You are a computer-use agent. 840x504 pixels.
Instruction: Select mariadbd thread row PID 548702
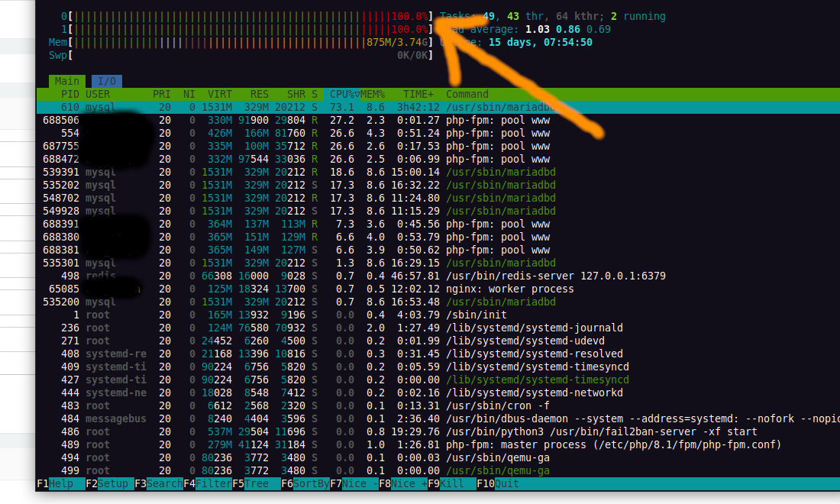pos(438,199)
